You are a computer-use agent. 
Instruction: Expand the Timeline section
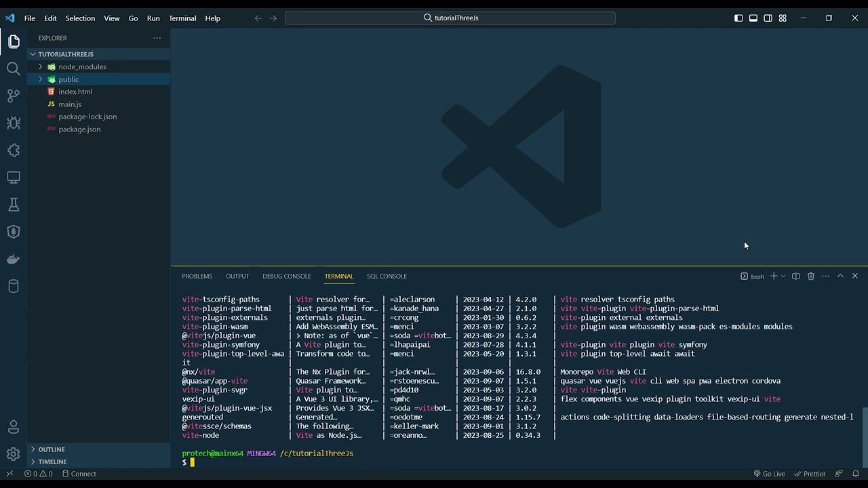click(x=98, y=462)
